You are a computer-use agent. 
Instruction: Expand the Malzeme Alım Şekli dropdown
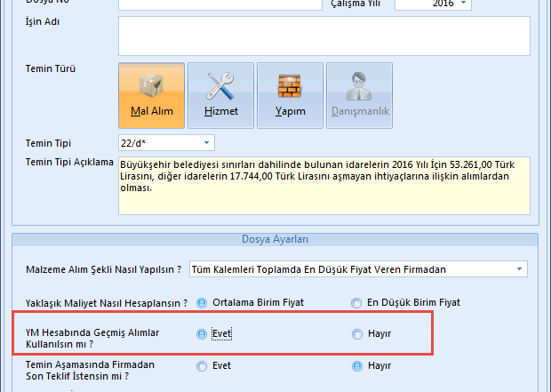pos(518,269)
